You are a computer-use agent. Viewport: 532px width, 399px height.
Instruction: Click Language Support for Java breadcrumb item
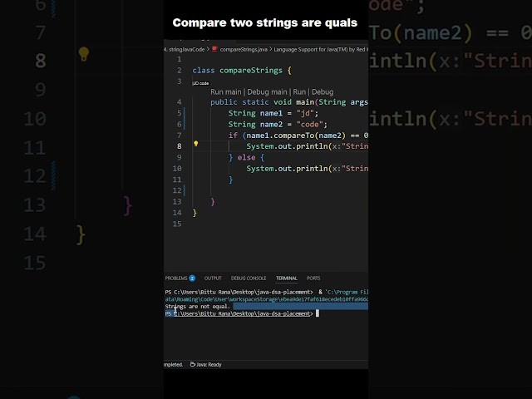321,50
